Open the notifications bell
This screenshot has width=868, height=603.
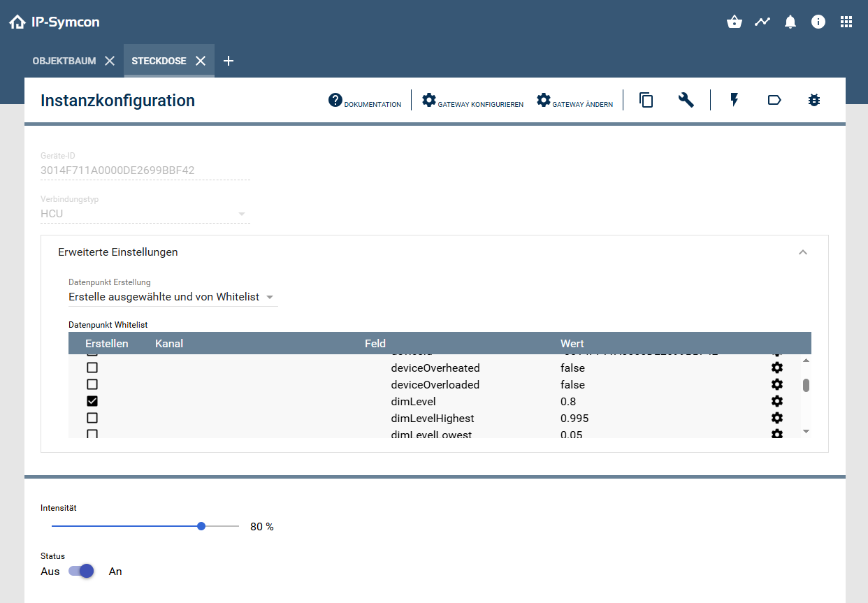point(790,22)
